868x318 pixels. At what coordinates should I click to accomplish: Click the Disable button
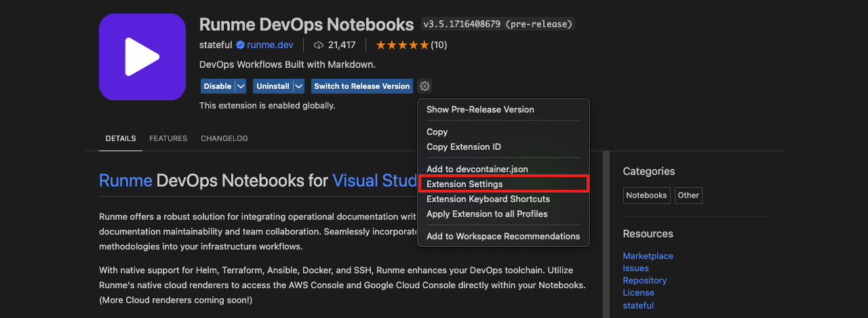[x=217, y=86]
